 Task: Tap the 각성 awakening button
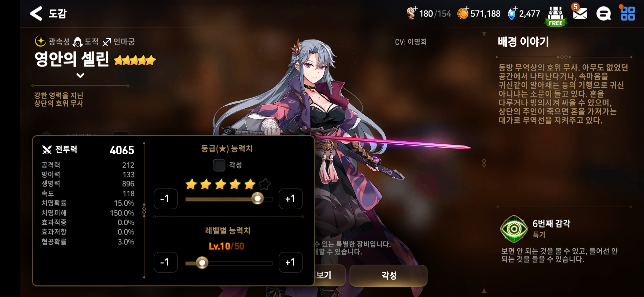pos(388,275)
